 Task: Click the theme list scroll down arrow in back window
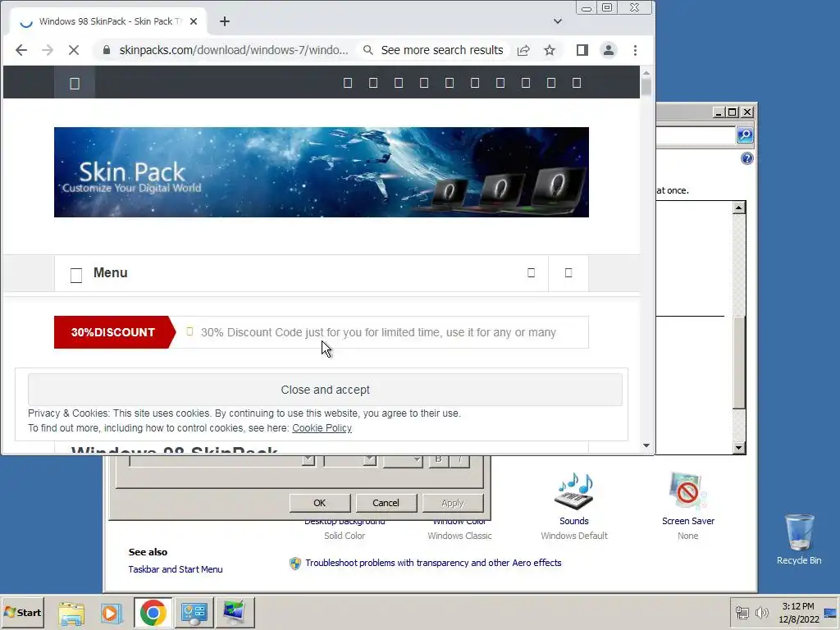pos(739,448)
